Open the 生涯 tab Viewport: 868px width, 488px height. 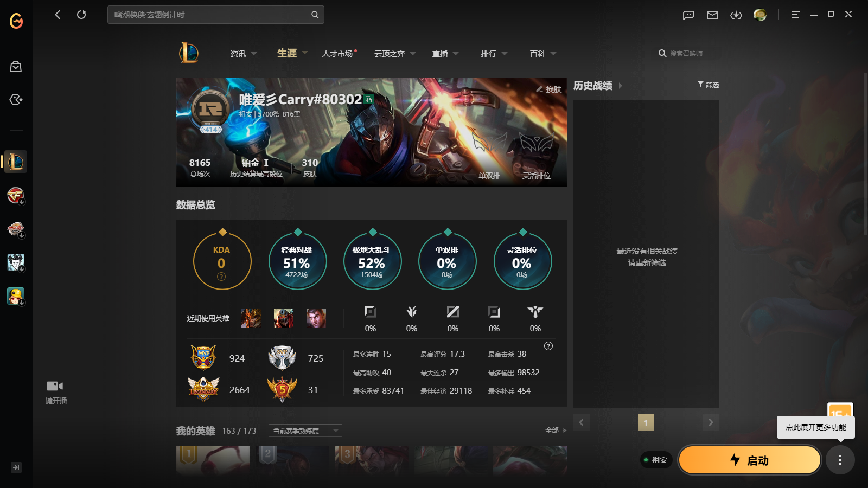(287, 53)
